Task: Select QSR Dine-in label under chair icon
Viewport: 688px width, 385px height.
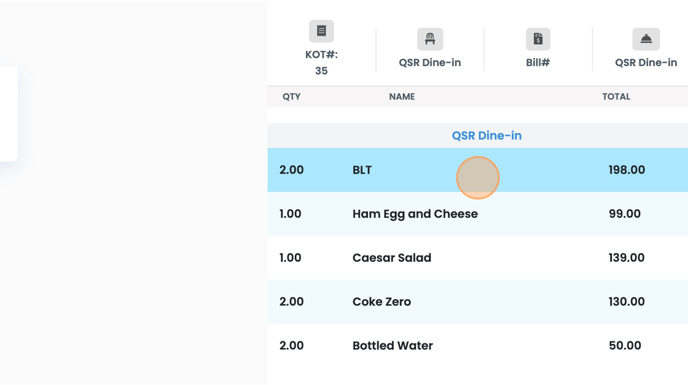Action: (x=430, y=62)
